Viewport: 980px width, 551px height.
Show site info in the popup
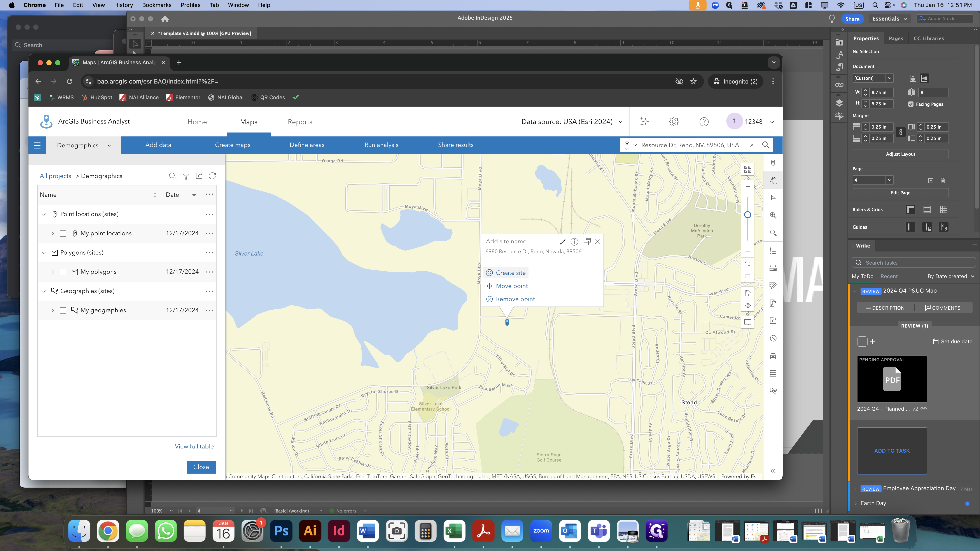(574, 241)
